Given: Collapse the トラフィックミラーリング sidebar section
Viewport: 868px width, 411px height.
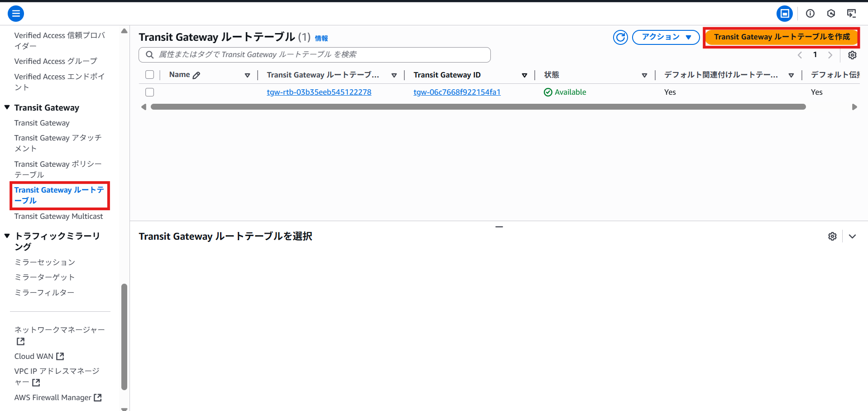Looking at the screenshot, I should tap(7, 236).
